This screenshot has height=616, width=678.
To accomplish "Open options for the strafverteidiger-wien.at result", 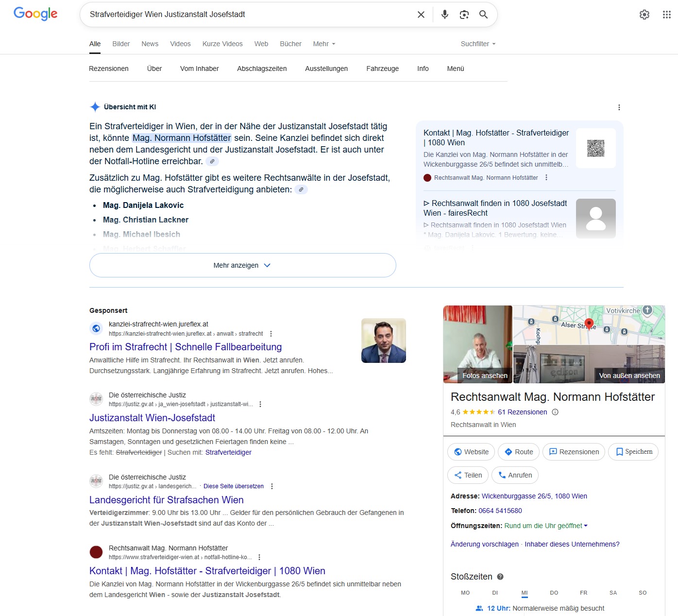I will click(259, 557).
